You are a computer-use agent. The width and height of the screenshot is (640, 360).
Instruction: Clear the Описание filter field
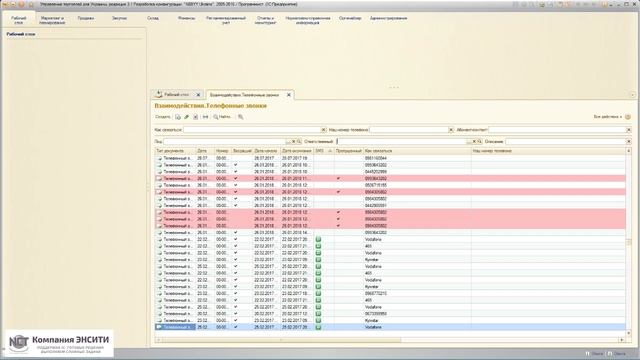point(629,142)
